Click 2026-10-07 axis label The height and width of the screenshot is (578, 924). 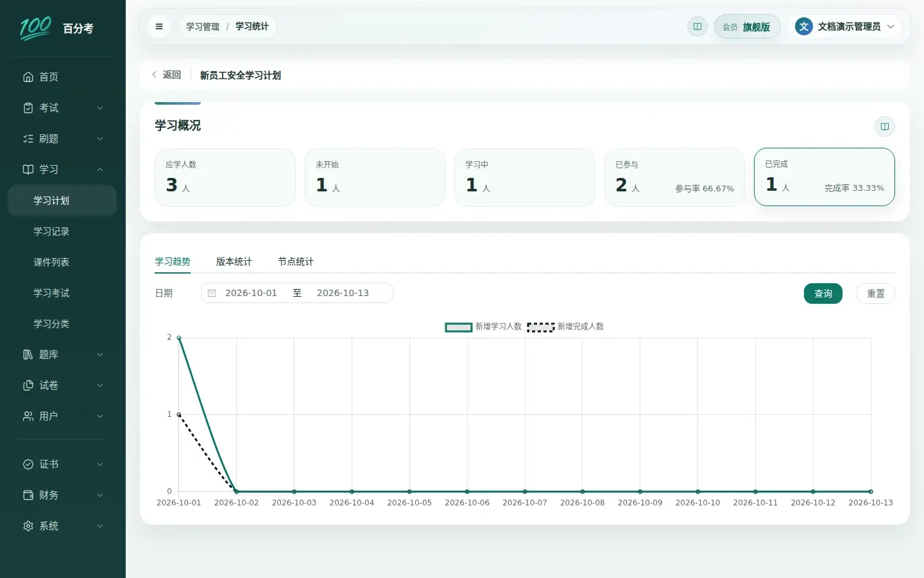(525, 503)
